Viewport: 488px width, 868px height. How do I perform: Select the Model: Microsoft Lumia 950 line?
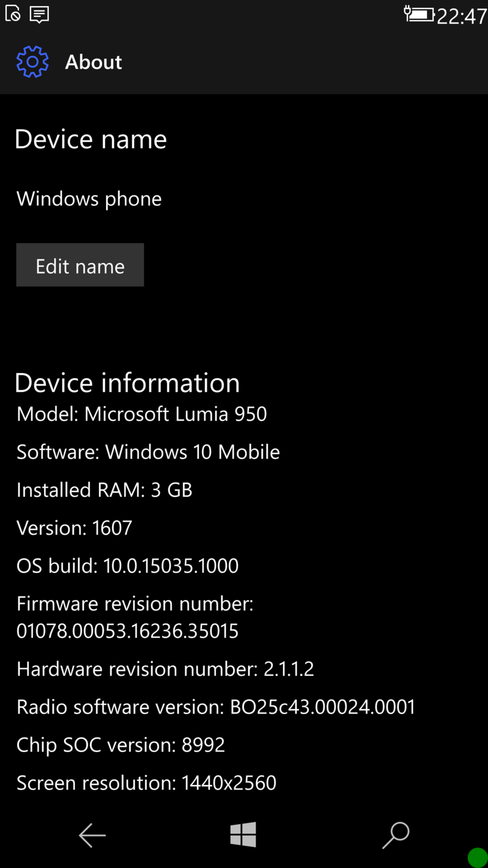[142, 414]
